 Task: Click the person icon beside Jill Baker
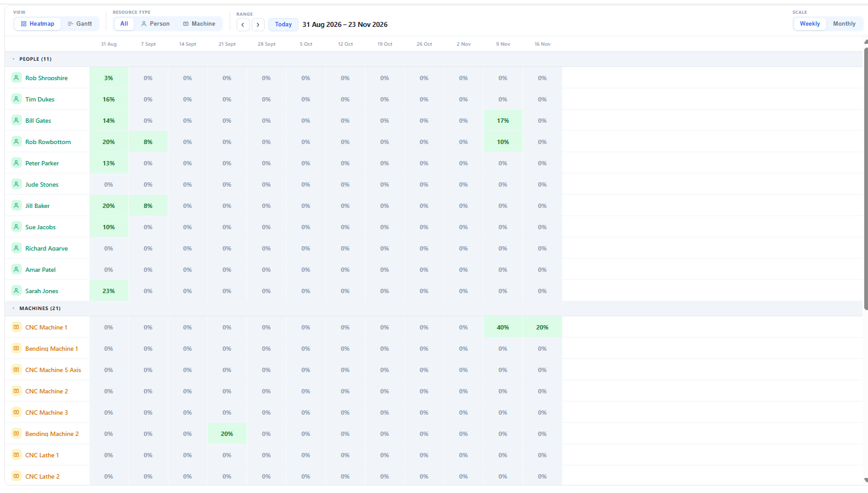coord(16,205)
